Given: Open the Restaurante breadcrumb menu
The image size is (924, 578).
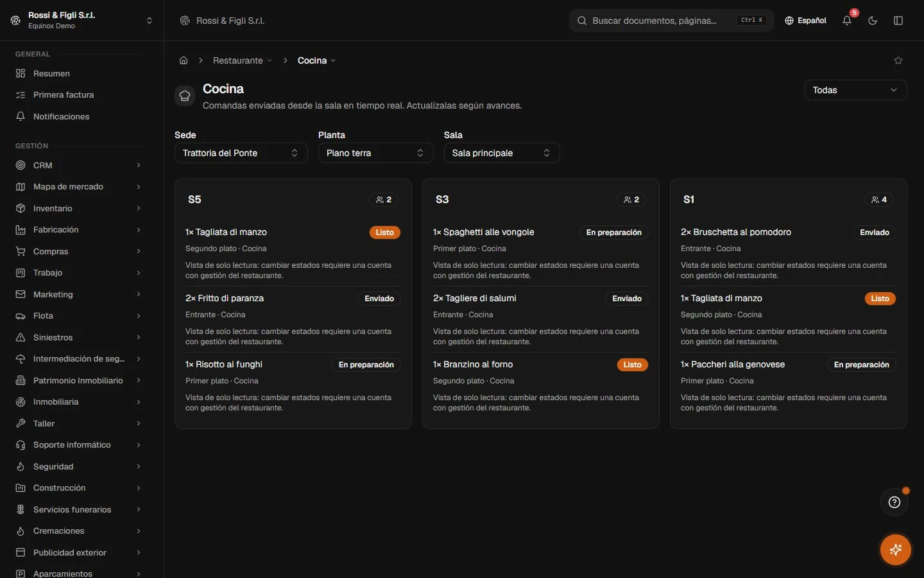Looking at the screenshot, I should [x=243, y=60].
